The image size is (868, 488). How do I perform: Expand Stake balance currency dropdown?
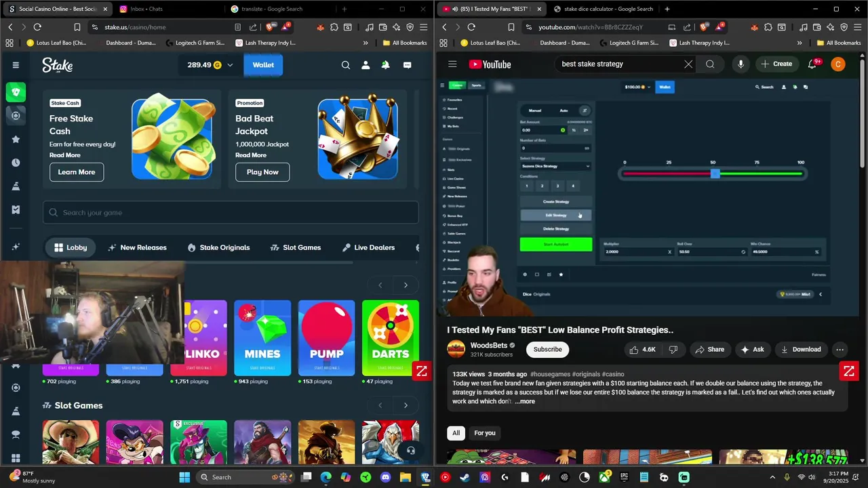pyautogui.click(x=230, y=65)
